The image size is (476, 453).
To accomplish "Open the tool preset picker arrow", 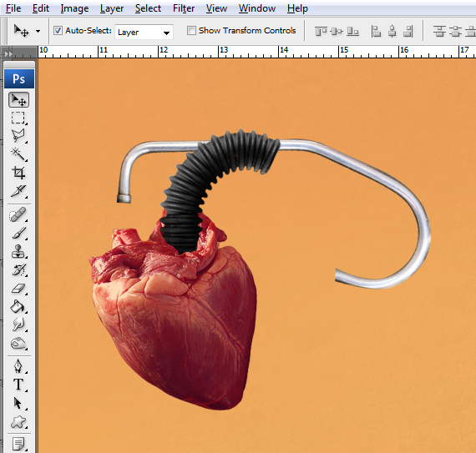I will 38,31.
